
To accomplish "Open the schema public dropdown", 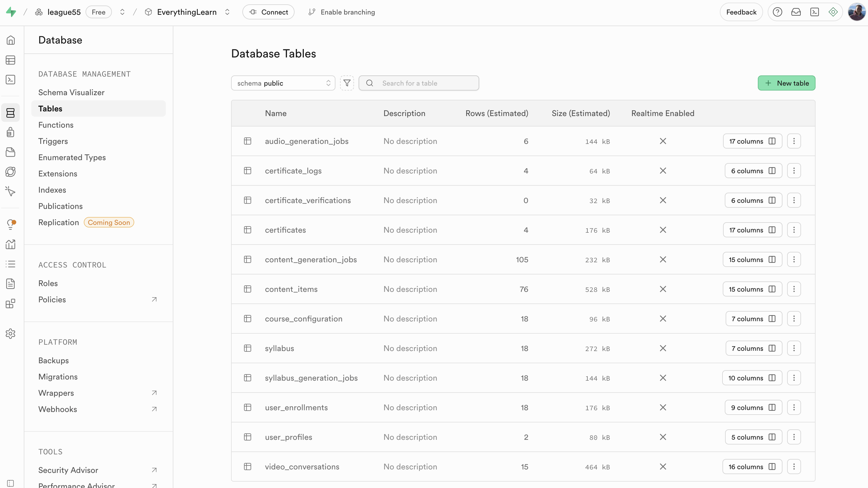I will (283, 83).
